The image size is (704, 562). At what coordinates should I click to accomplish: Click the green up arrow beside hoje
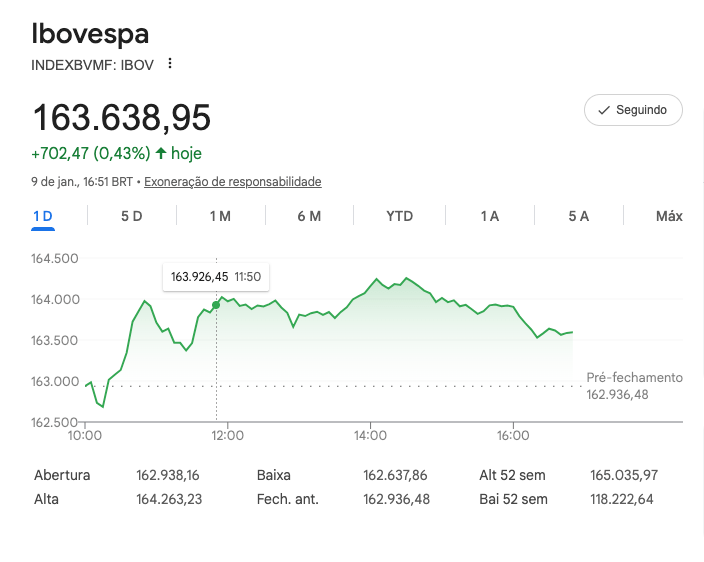click(161, 153)
